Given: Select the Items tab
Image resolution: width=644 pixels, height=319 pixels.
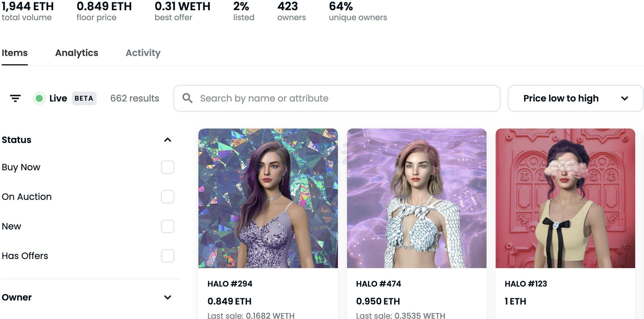Looking at the screenshot, I should coord(15,53).
